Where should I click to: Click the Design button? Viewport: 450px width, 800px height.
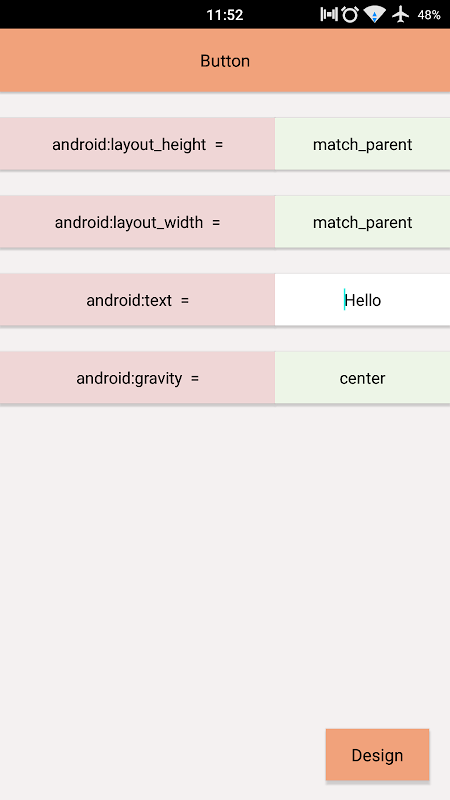378,755
